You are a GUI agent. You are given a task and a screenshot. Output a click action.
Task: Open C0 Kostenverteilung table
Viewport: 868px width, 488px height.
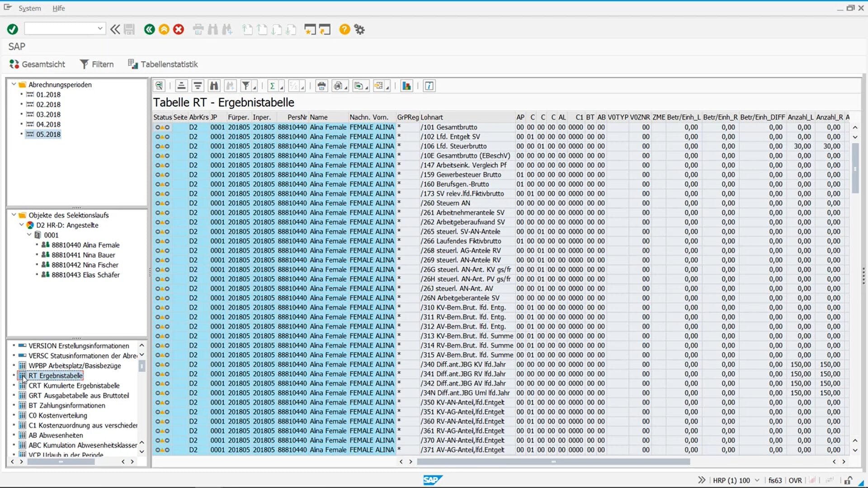pyautogui.click(x=58, y=415)
